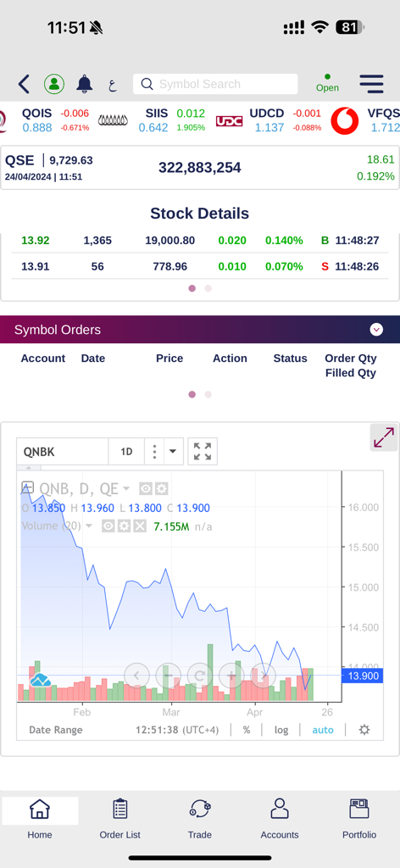Open QNB, D, QE series dropdown arrow
Viewport: 400px width, 868px height.
[x=126, y=489]
